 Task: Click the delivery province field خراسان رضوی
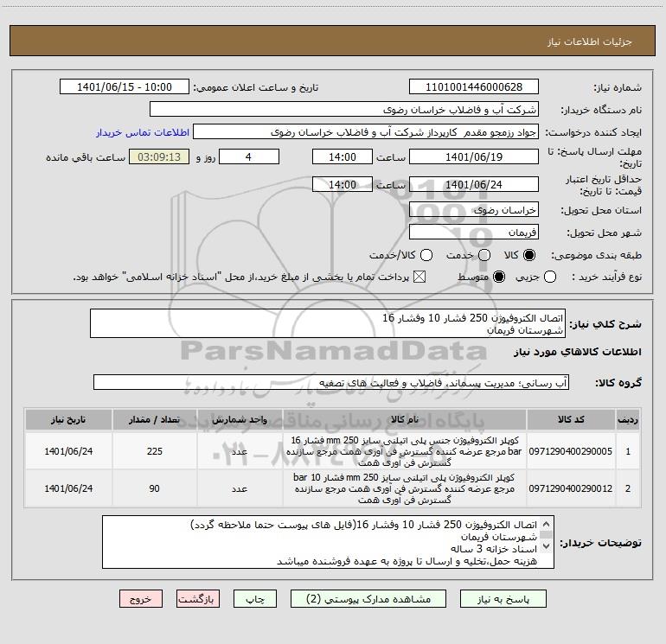(474, 210)
